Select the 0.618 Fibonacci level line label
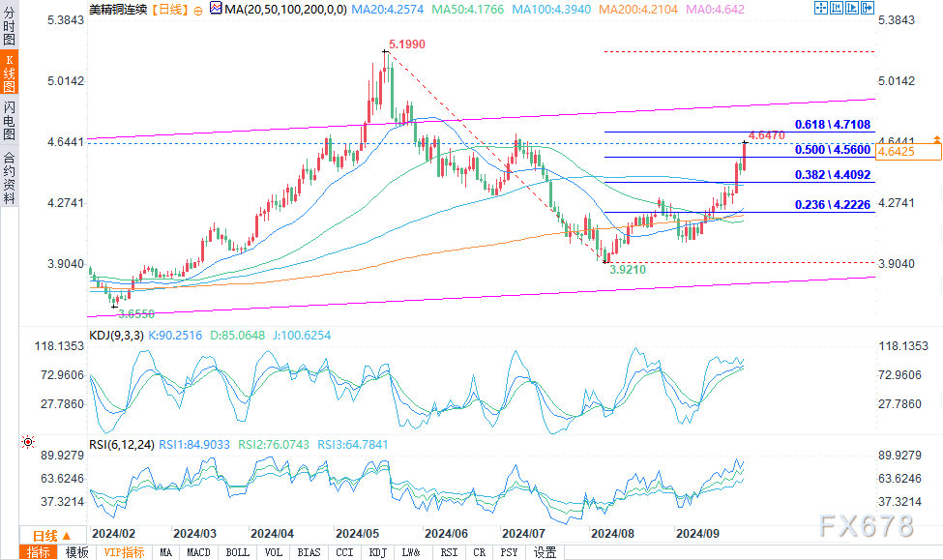The width and height of the screenshot is (943, 560). [832, 125]
